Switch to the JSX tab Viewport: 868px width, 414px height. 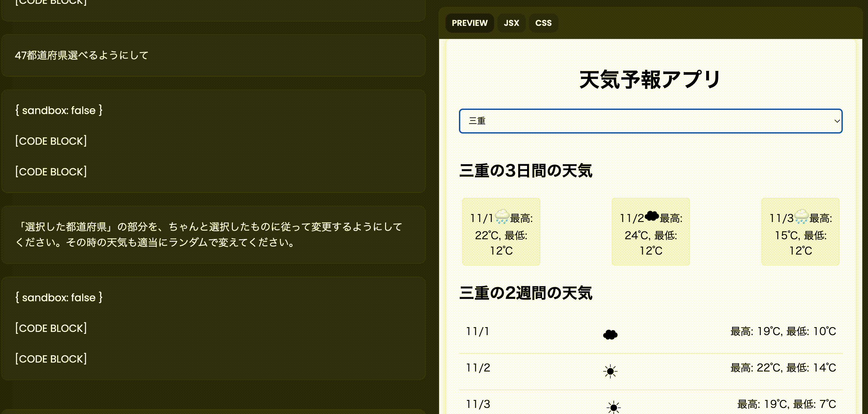[511, 23]
